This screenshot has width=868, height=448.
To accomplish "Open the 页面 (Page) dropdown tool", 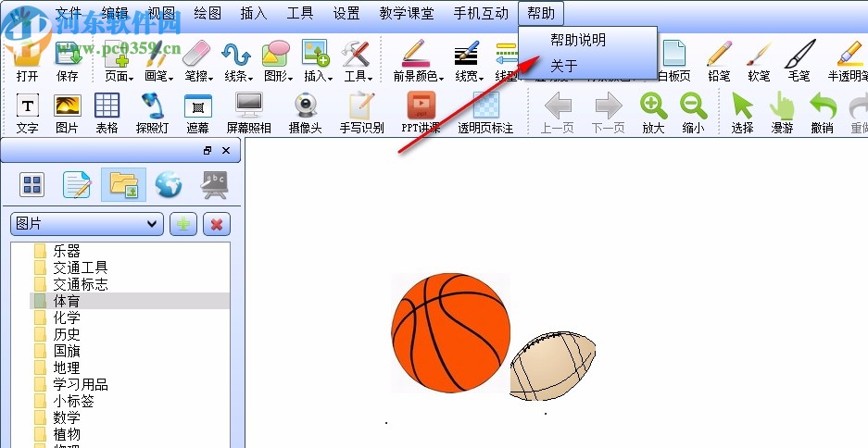I will [x=119, y=61].
